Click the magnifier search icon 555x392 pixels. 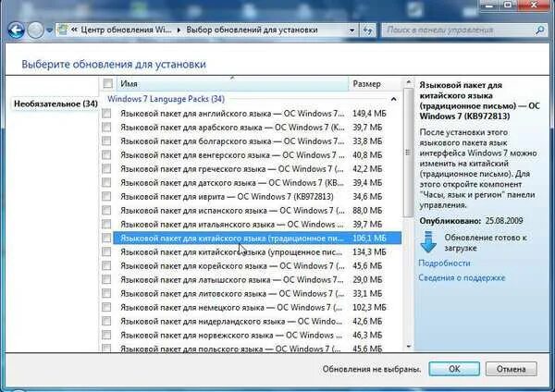(x=539, y=31)
